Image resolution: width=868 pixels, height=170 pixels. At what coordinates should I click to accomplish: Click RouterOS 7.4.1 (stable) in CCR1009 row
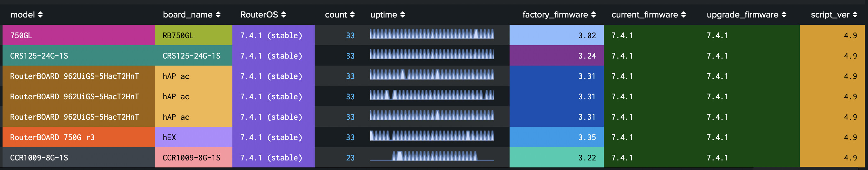(271, 158)
